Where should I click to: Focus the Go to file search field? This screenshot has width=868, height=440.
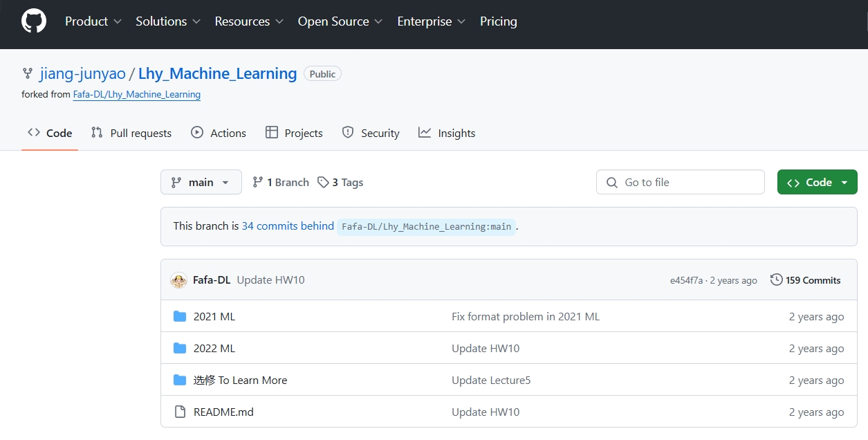click(x=681, y=183)
